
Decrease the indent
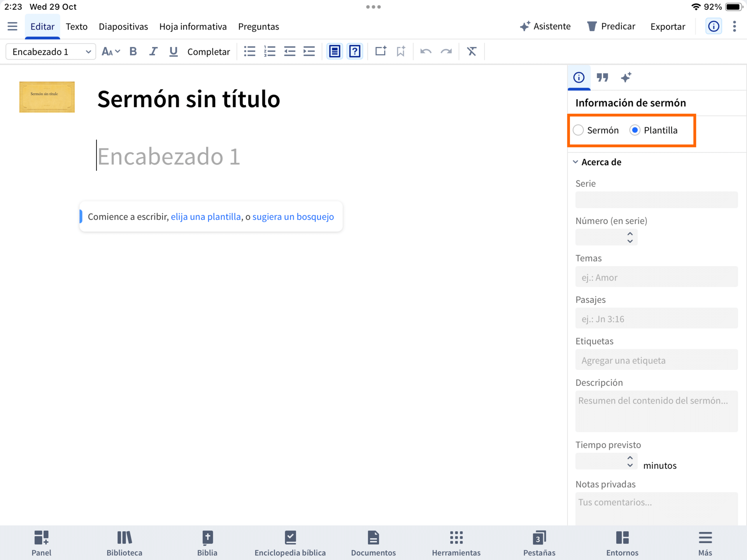(289, 51)
